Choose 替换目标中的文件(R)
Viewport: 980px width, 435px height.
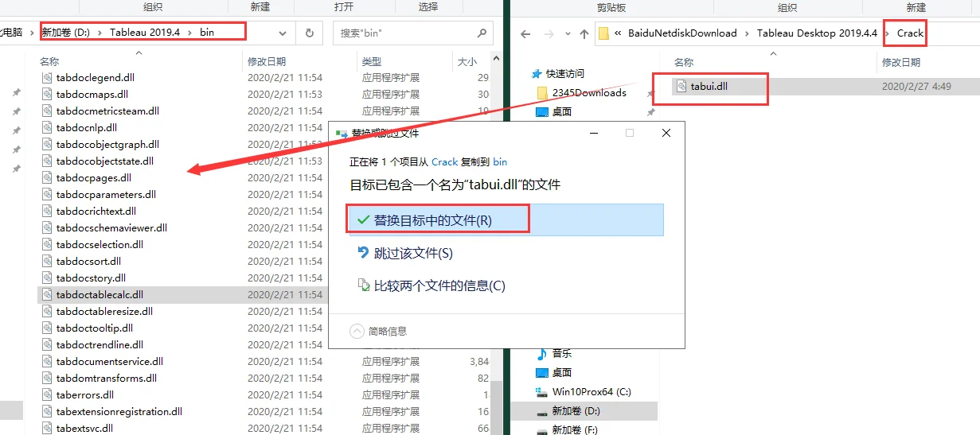[433, 220]
